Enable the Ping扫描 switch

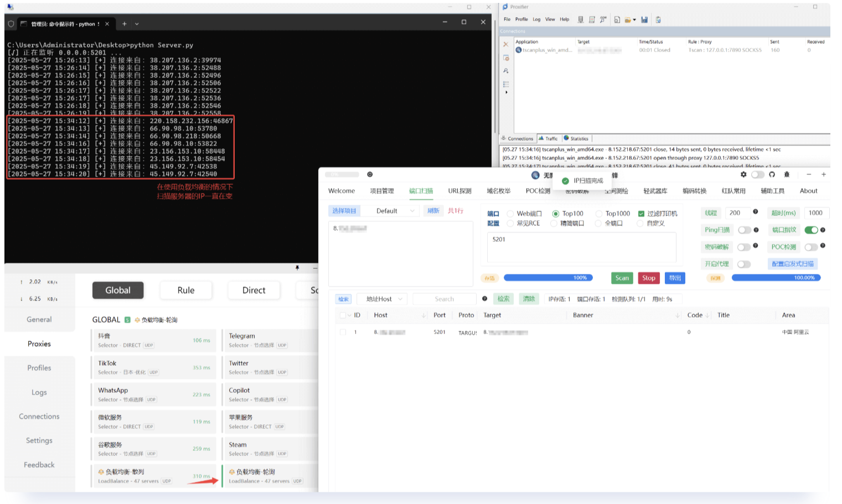(745, 230)
